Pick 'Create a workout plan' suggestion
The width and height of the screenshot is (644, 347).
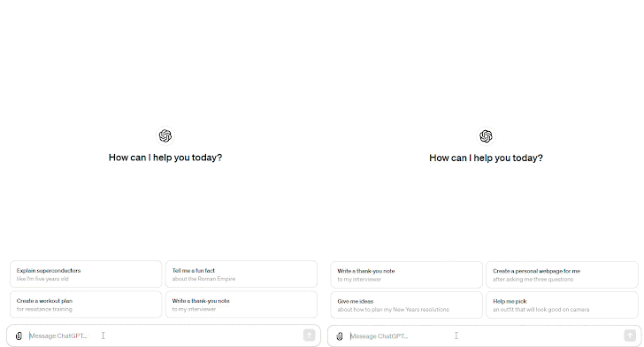coord(86,305)
